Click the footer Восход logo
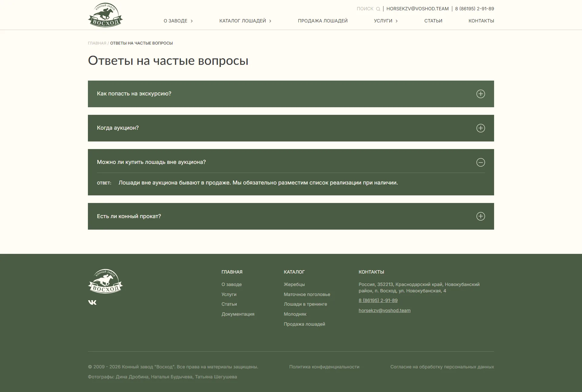Screen dimensions: 582x392 pos(105,281)
